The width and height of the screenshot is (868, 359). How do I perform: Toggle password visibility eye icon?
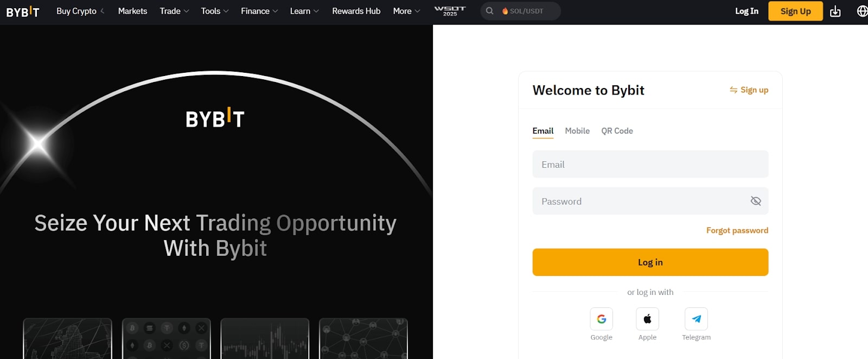pyautogui.click(x=755, y=201)
